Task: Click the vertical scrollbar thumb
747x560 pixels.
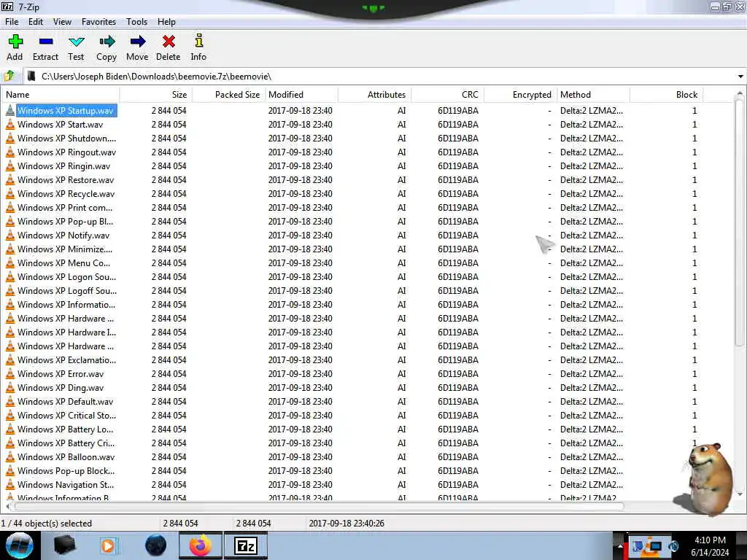Action: pos(740,222)
